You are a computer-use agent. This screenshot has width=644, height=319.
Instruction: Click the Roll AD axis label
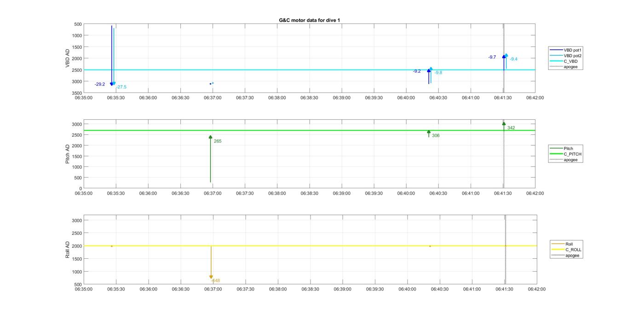(68, 249)
